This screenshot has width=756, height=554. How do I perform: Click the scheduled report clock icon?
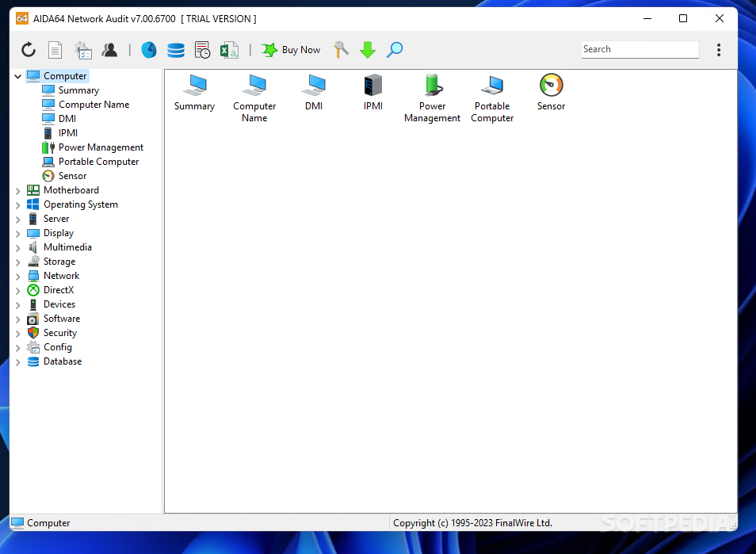203,50
